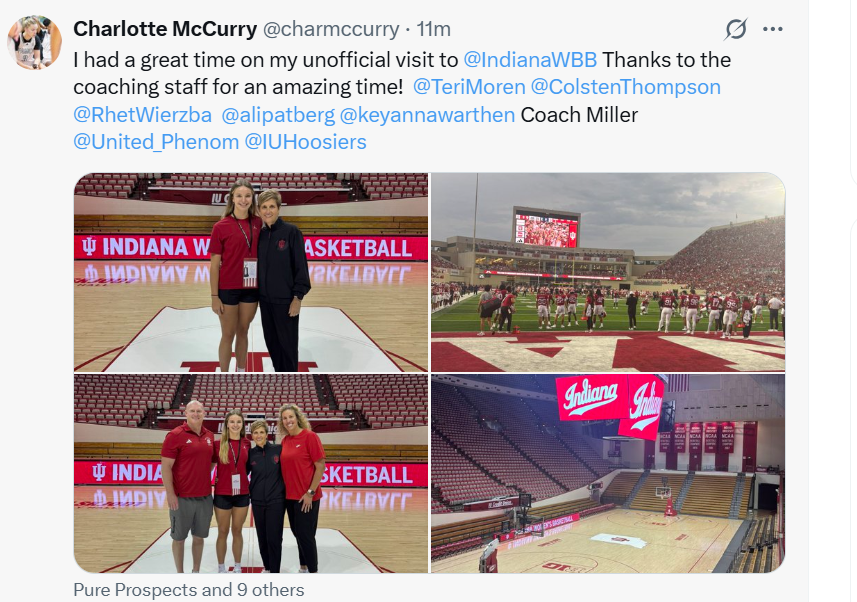
Task: Open the @TeriMoren mention link
Action: [x=469, y=87]
